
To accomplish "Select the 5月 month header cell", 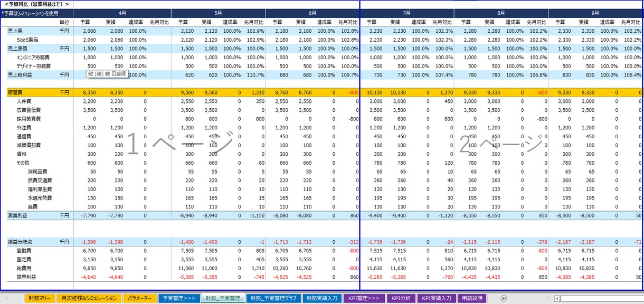I will [219, 13].
